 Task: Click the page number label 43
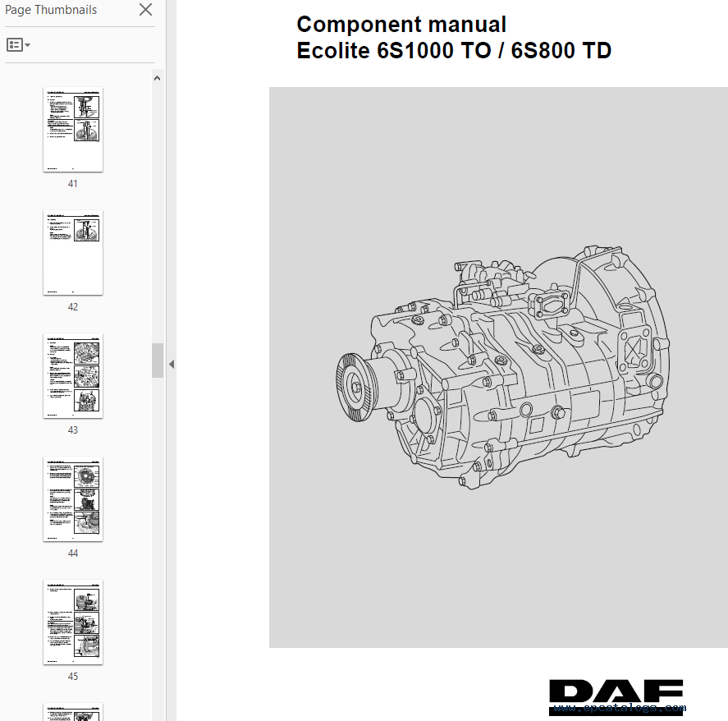click(73, 430)
